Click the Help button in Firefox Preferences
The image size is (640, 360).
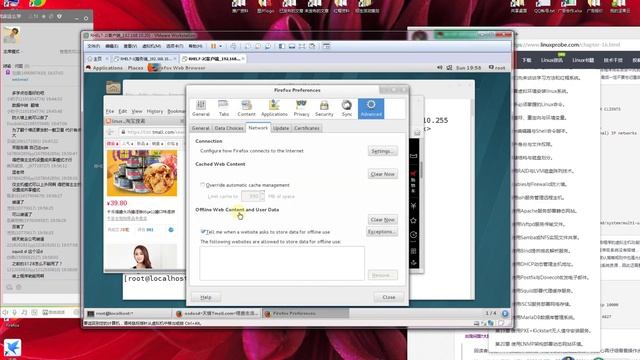coord(206,297)
